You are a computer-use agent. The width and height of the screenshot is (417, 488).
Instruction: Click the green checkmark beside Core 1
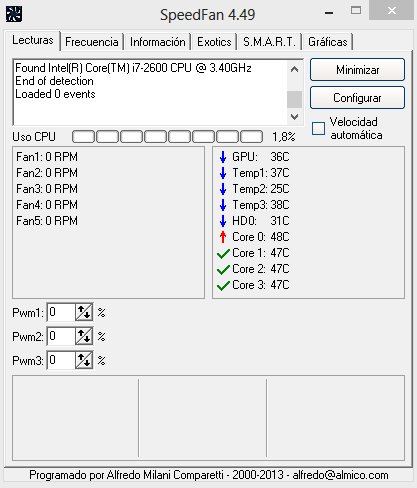[223, 253]
